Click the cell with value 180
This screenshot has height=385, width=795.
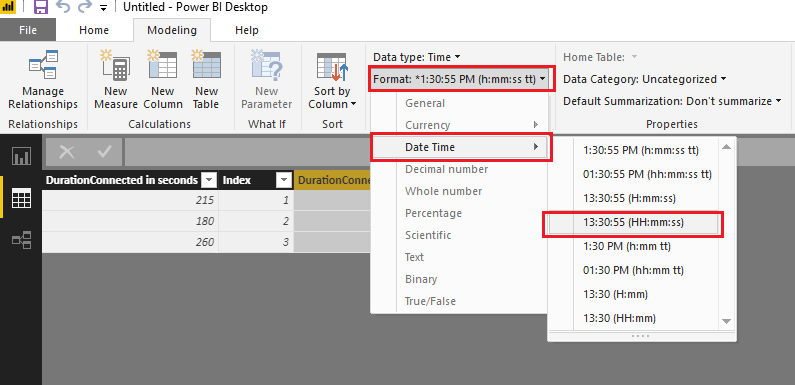coord(130,221)
